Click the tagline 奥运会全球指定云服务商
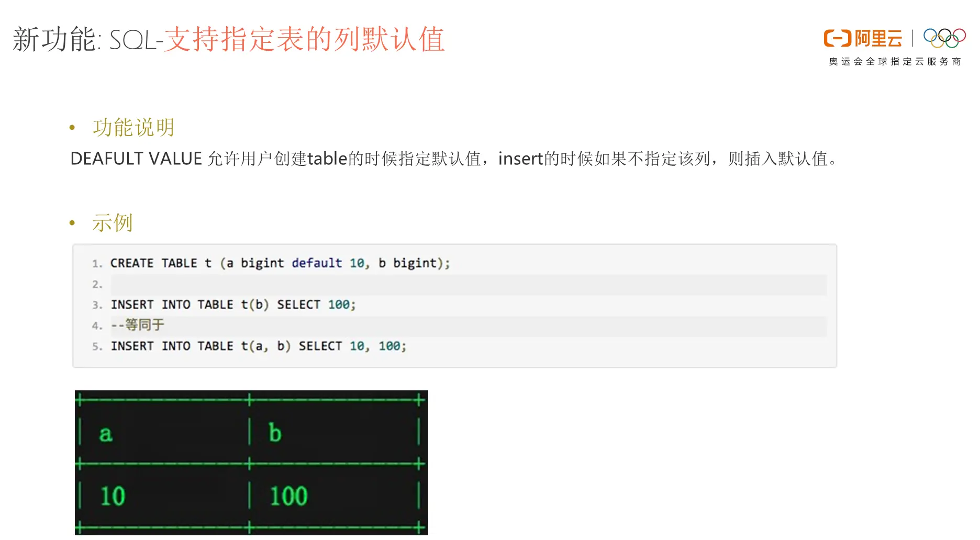 (895, 62)
